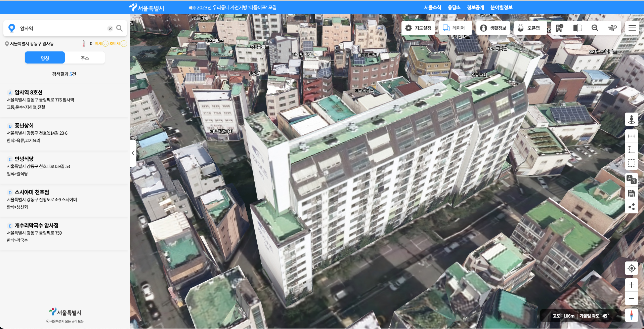Clear the search field with X icon
The image size is (644, 329).
coord(110,29)
